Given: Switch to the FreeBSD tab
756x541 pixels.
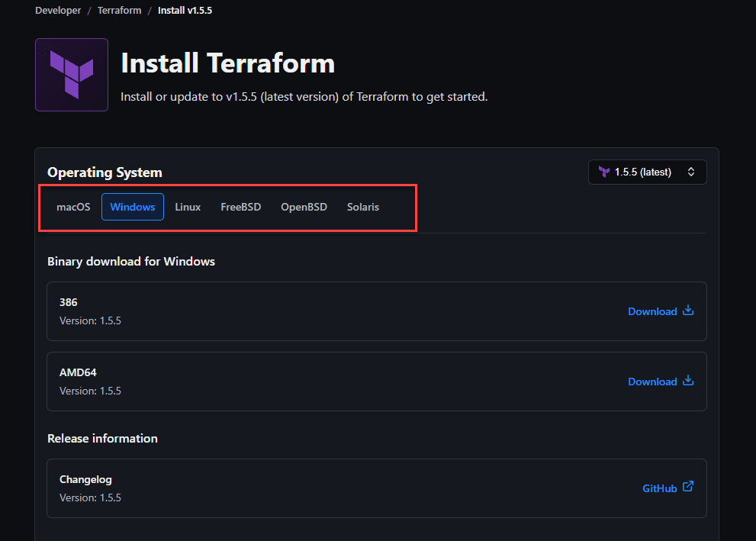Looking at the screenshot, I should pos(240,207).
